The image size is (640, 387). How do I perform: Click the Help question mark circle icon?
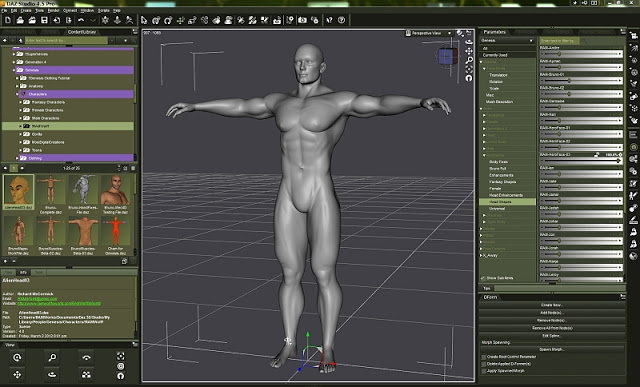pyautogui.click(x=342, y=20)
